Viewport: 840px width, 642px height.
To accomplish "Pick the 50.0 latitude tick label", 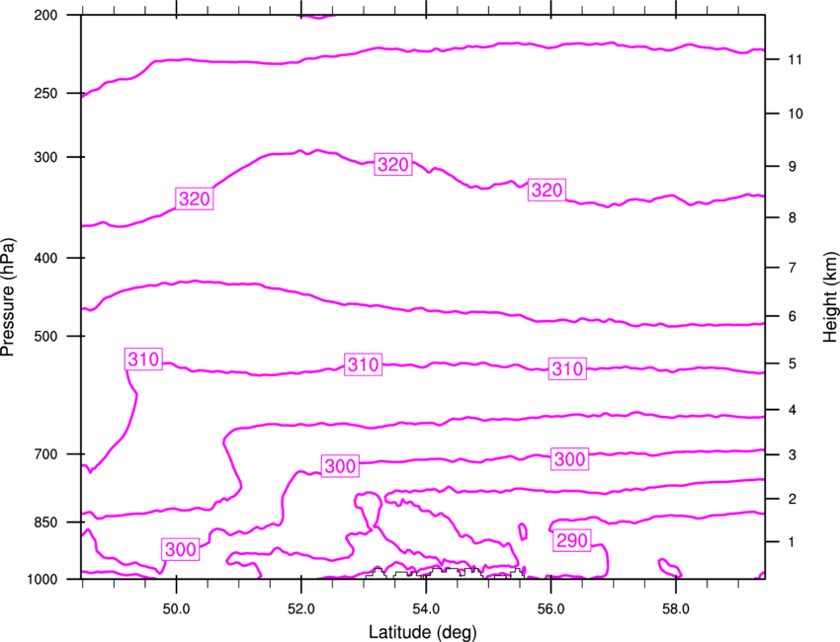I will (176, 609).
